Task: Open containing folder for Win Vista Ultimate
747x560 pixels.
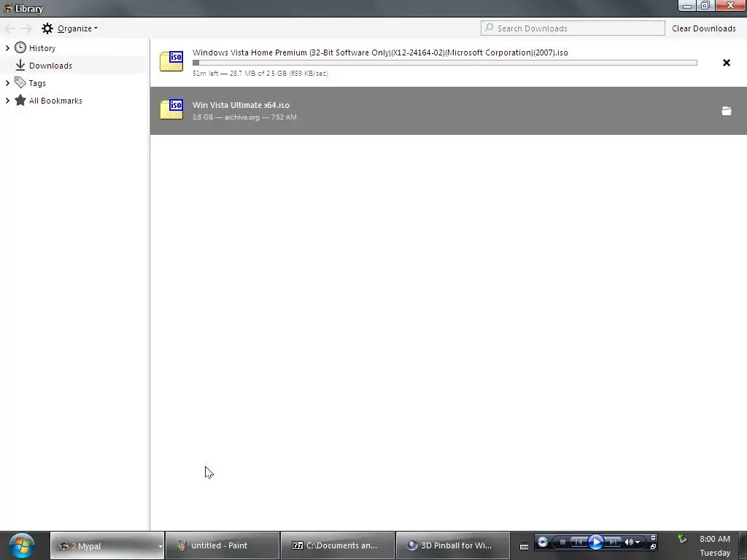Action: tap(727, 111)
